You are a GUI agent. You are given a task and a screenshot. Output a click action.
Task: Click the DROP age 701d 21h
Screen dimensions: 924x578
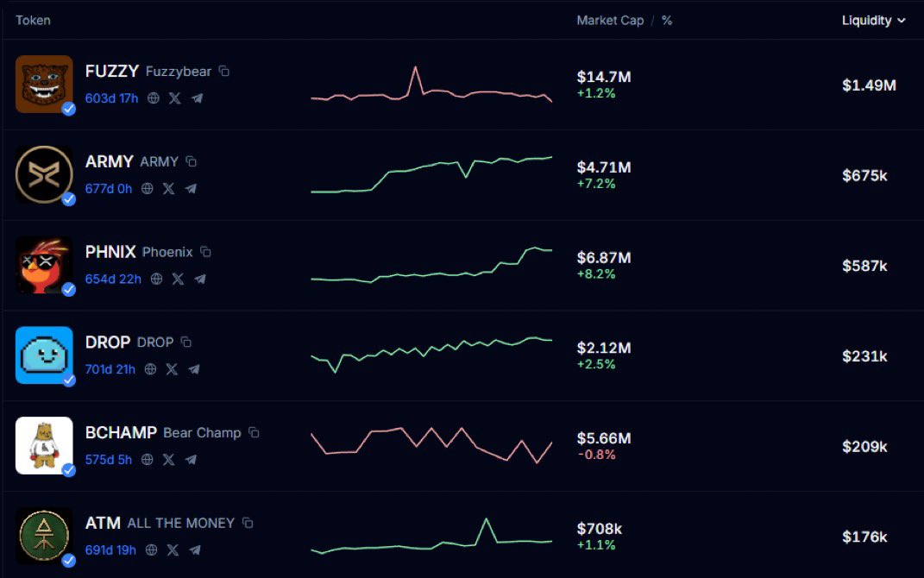pos(110,369)
